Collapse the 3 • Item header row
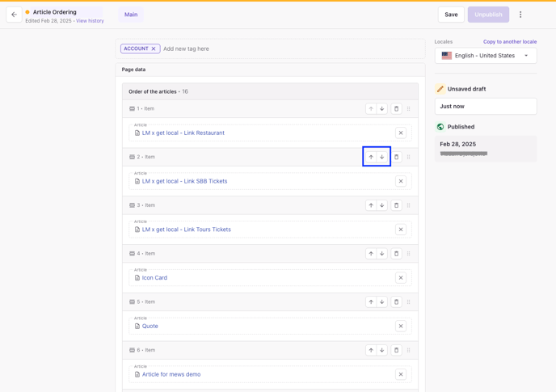 [270, 205]
